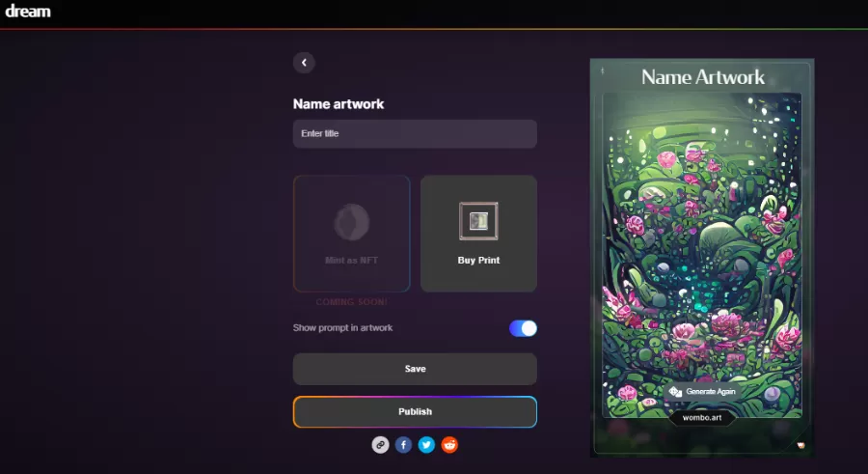
Task: Click the Show prompt in artwork label
Action: tap(342, 328)
